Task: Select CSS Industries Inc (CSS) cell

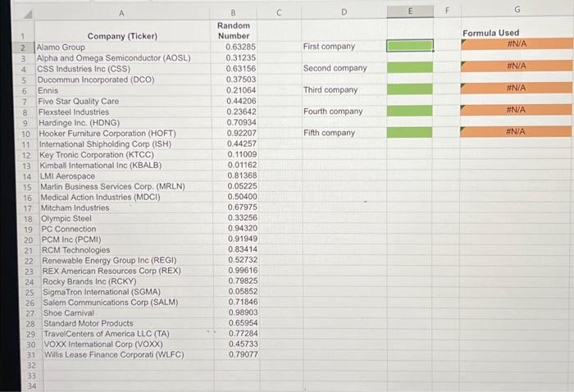Action: coord(124,69)
